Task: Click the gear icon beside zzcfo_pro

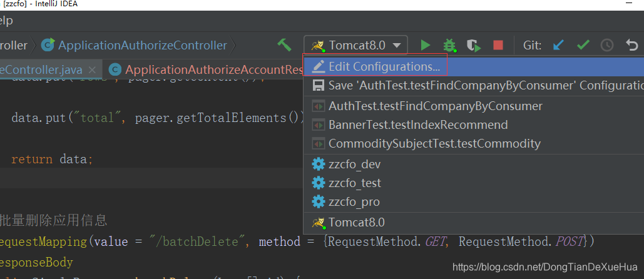Action: pos(319,202)
